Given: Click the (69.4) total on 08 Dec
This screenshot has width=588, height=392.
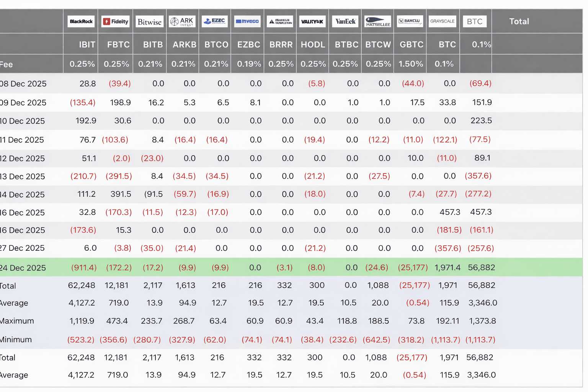Looking at the screenshot, I should (x=480, y=83).
